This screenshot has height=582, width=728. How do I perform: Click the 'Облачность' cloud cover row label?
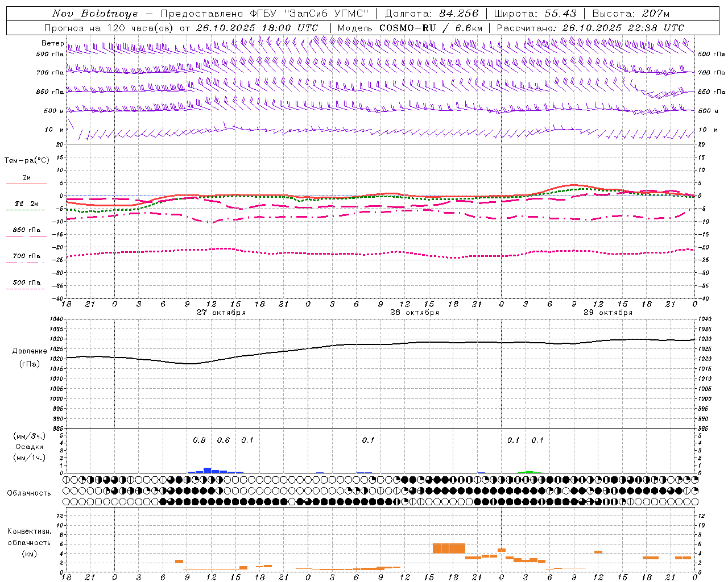tap(29, 493)
